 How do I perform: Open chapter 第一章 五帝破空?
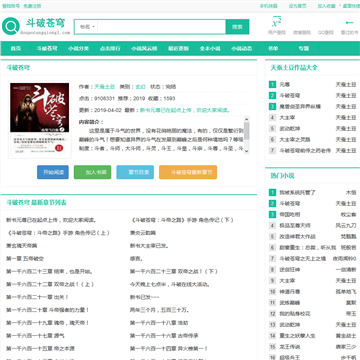[25, 258]
